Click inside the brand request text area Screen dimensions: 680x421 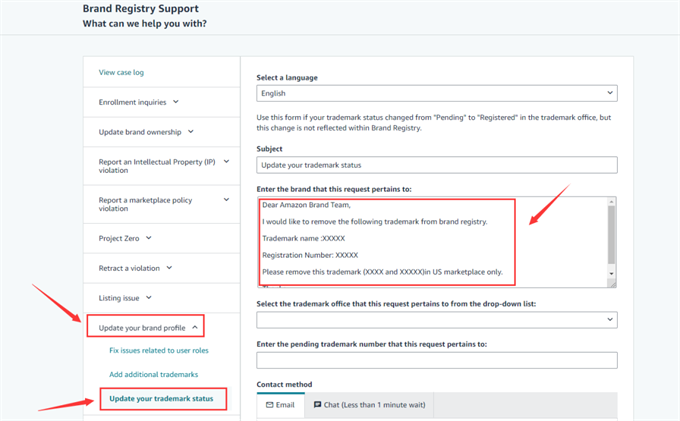point(432,242)
